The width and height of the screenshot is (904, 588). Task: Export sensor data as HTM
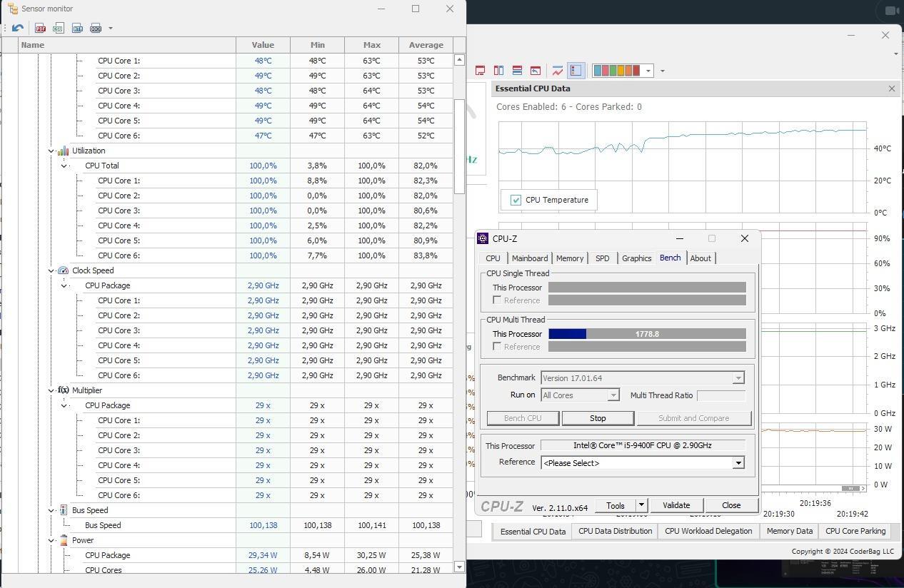coord(77,28)
